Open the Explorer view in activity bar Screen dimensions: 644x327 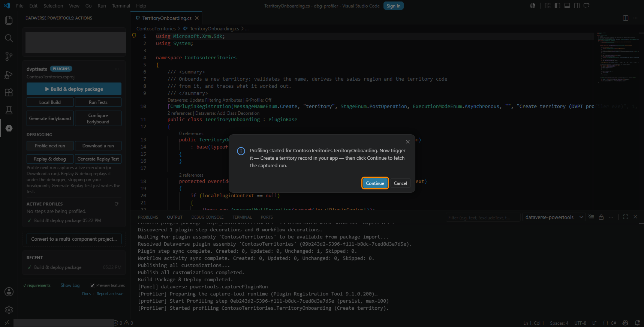(9, 20)
